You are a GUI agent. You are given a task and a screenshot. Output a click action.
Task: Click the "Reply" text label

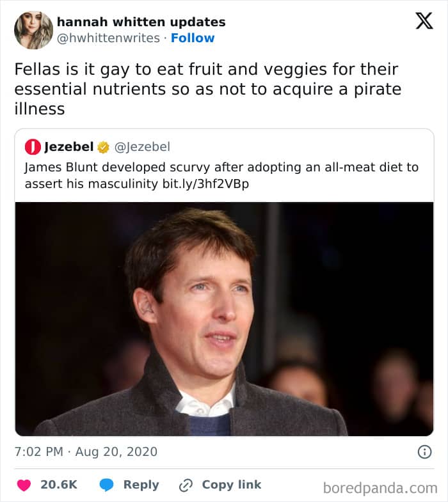tap(141, 485)
